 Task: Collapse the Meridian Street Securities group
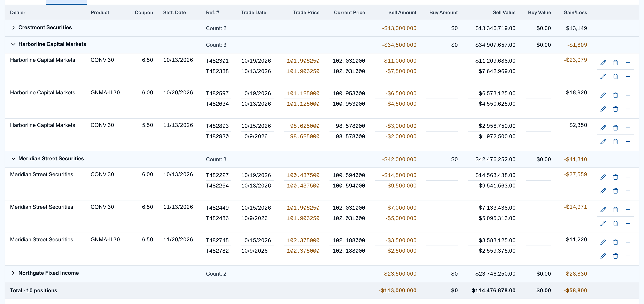13,158
